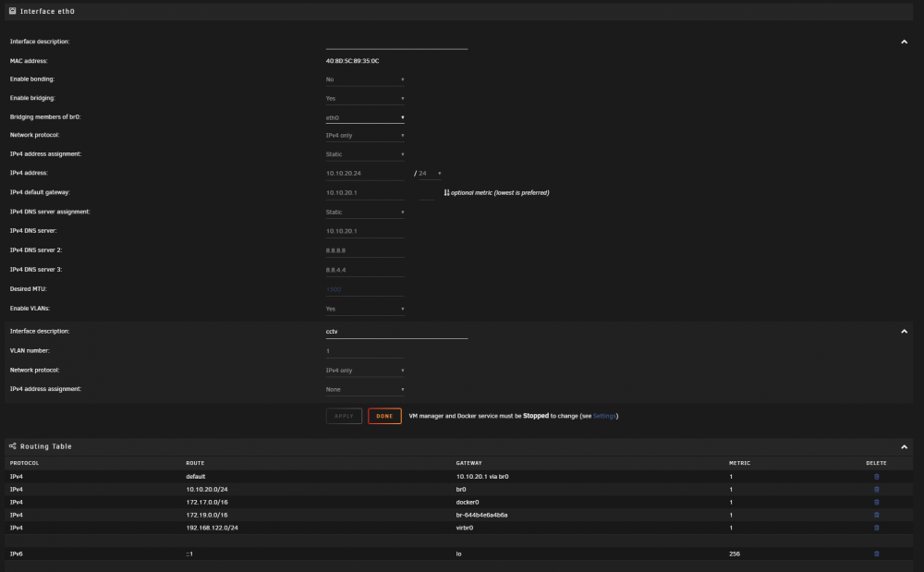This screenshot has height=572, width=924.
Task: Open the Settings link
Action: point(604,416)
